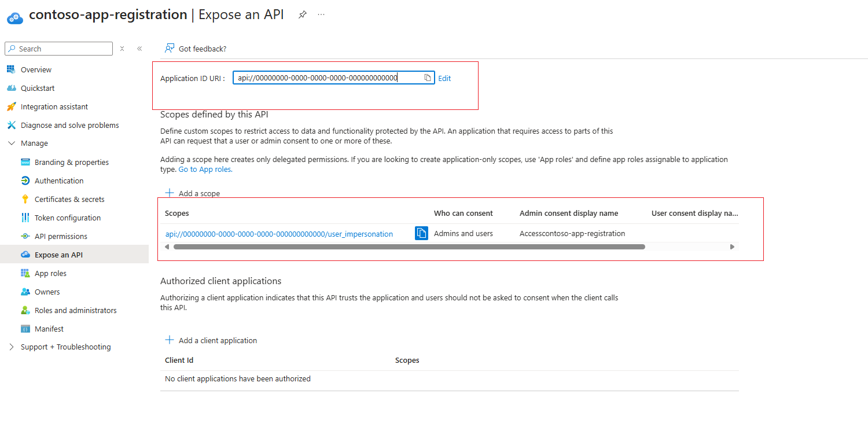
Task: Click the plus icon beside Add a scope
Action: click(170, 193)
